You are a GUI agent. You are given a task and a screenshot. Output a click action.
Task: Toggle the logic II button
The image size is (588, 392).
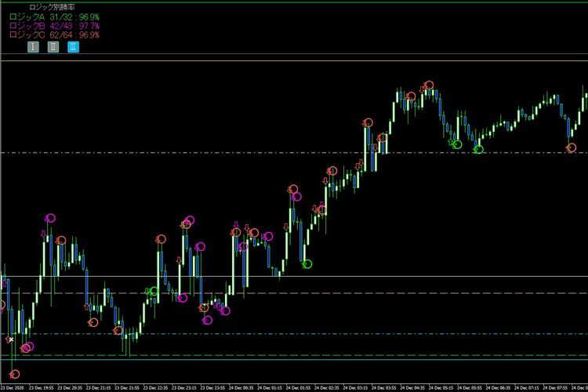(x=53, y=47)
